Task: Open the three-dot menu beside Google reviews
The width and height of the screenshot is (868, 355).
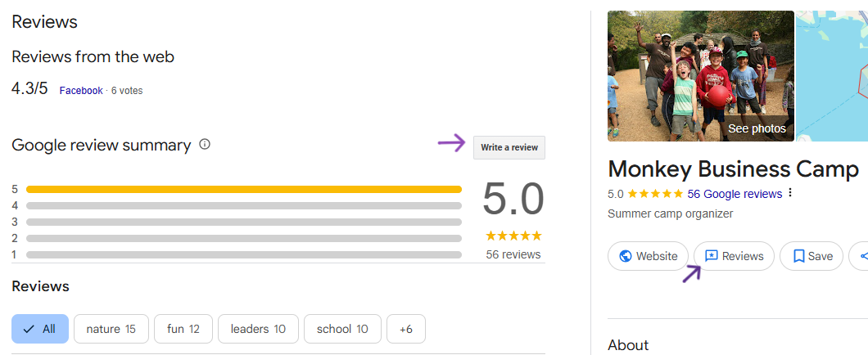Action: pos(790,194)
